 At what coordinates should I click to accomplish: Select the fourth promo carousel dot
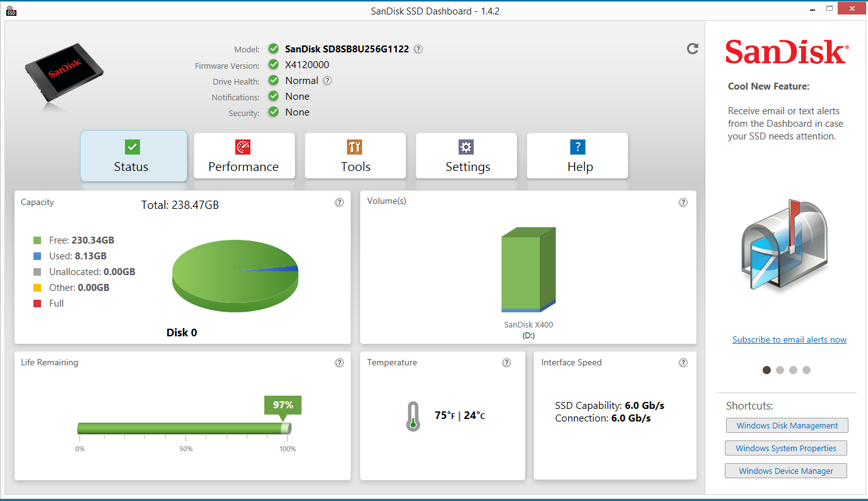pos(806,370)
